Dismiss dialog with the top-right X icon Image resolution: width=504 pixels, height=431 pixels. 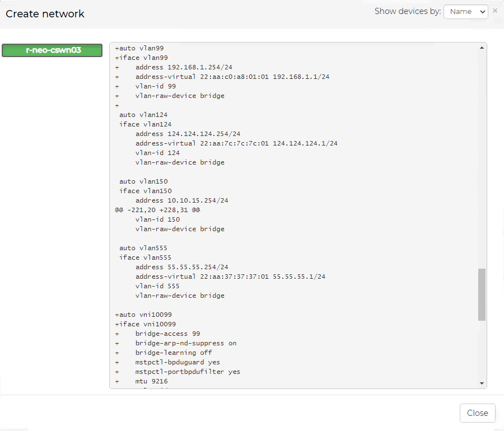(495, 11)
